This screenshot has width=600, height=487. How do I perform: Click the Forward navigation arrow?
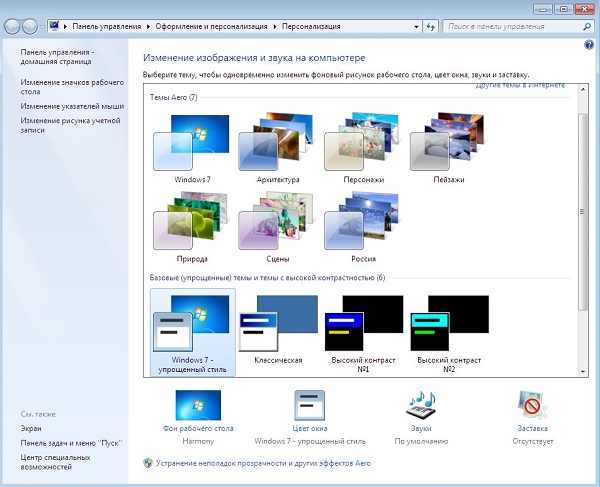(x=29, y=26)
